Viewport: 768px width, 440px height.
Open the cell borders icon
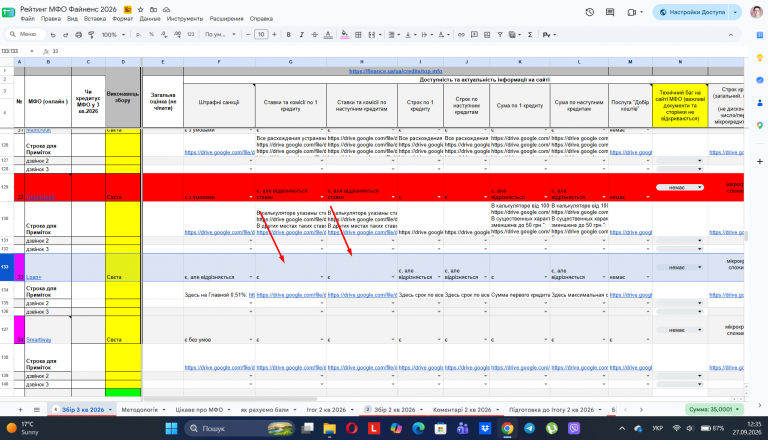tap(358, 35)
